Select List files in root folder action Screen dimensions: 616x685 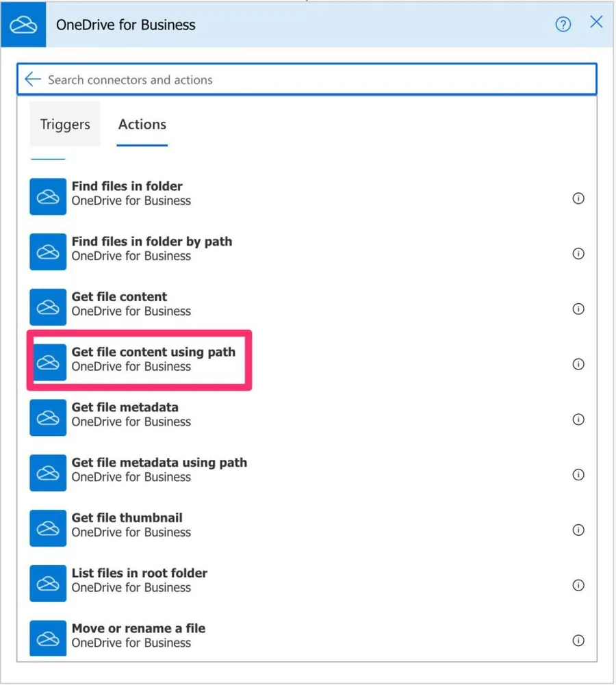point(139,580)
